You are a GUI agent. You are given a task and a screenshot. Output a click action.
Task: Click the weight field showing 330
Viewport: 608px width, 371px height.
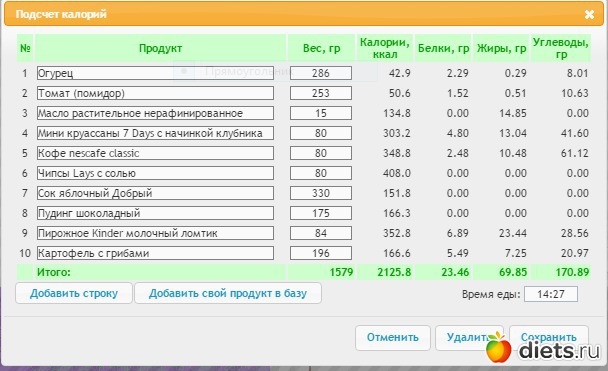pos(321,193)
